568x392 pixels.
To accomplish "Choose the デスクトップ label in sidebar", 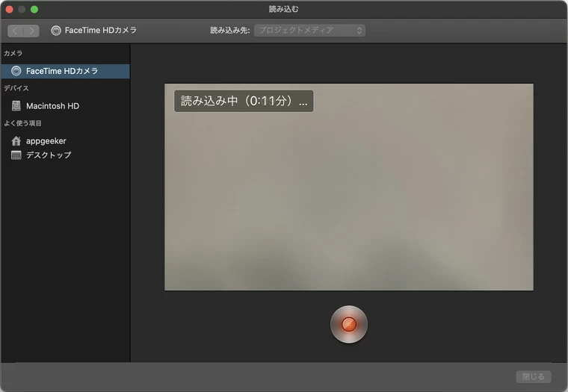I will coord(49,155).
